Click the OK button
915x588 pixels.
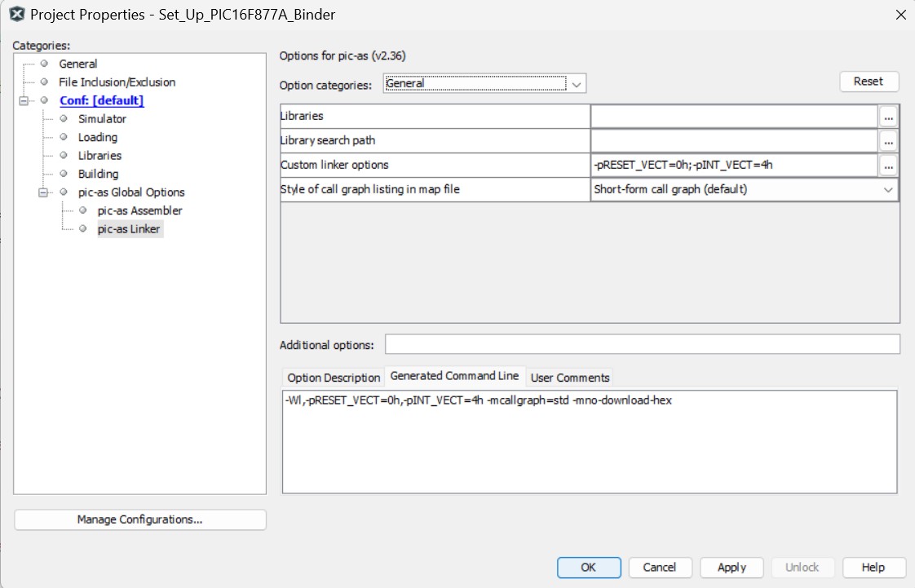click(x=588, y=568)
